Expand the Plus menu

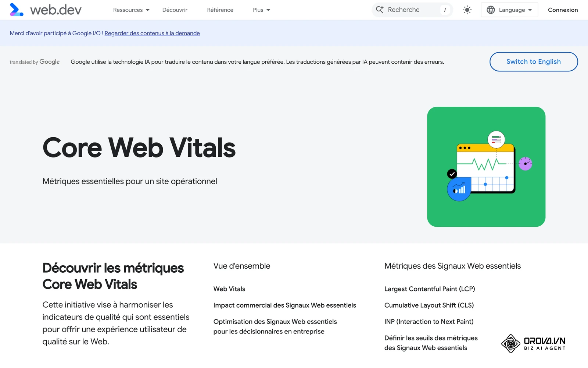(x=261, y=10)
